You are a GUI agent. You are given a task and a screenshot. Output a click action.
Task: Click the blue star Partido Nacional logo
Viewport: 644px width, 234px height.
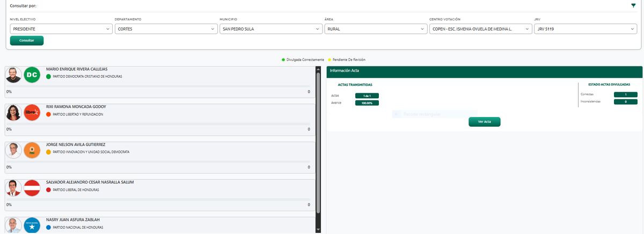point(32,225)
